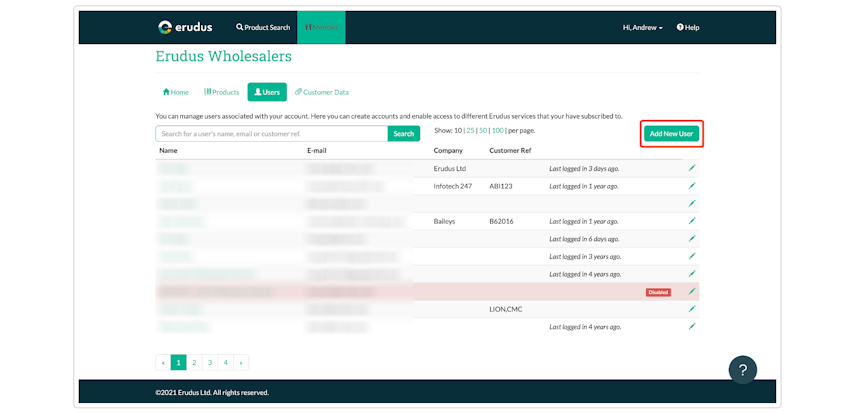
Task: Focus the user search input field
Action: tap(271, 134)
